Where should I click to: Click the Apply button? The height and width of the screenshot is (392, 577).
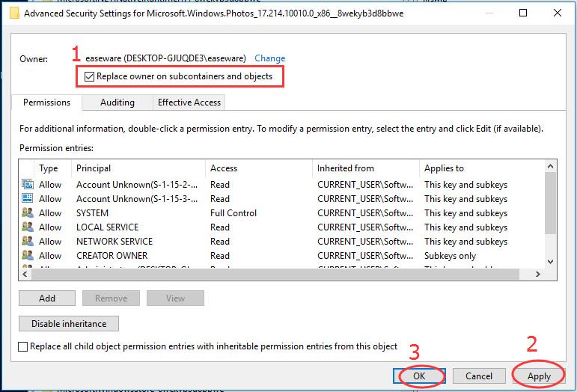tap(539, 376)
